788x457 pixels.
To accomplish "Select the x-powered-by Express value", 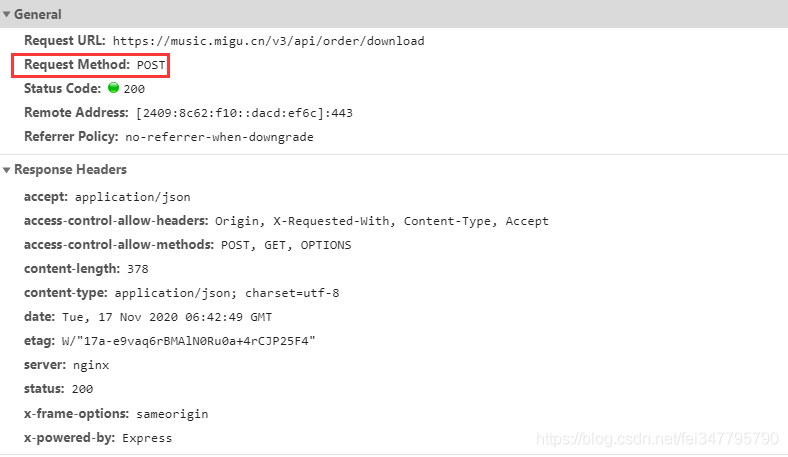I will pyautogui.click(x=147, y=438).
